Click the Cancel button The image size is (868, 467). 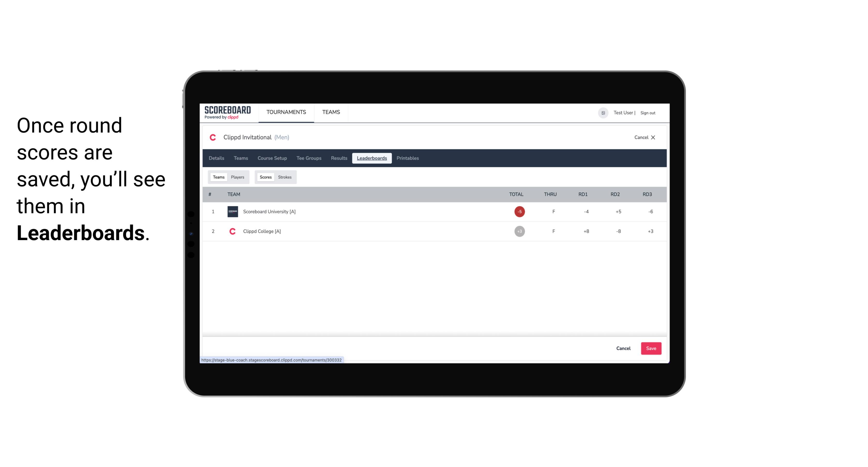[623, 348]
